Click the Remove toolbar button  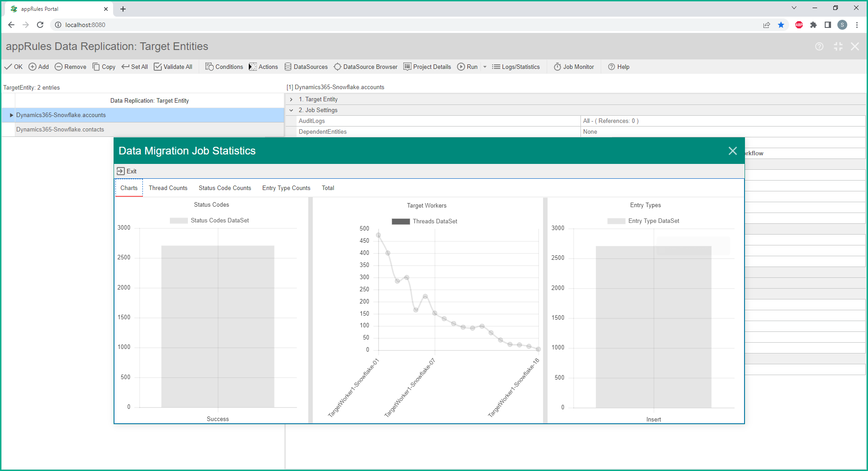tap(71, 67)
